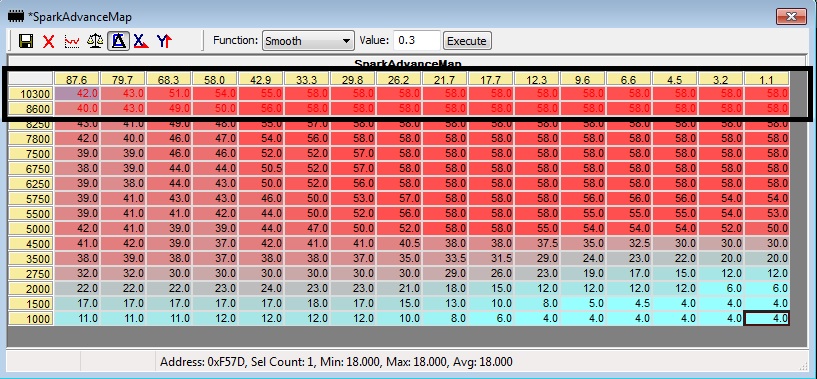Click the Execute button
This screenshot has width=817, height=379.
[x=467, y=41]
